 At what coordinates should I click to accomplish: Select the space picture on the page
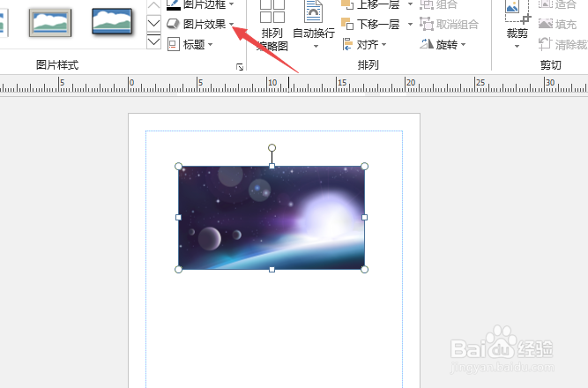(272, 218)
